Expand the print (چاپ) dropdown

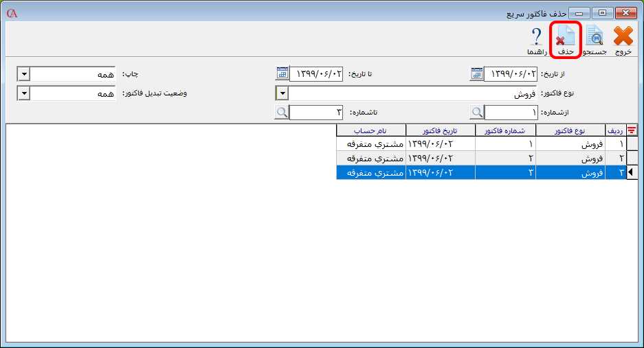point(23,74)
